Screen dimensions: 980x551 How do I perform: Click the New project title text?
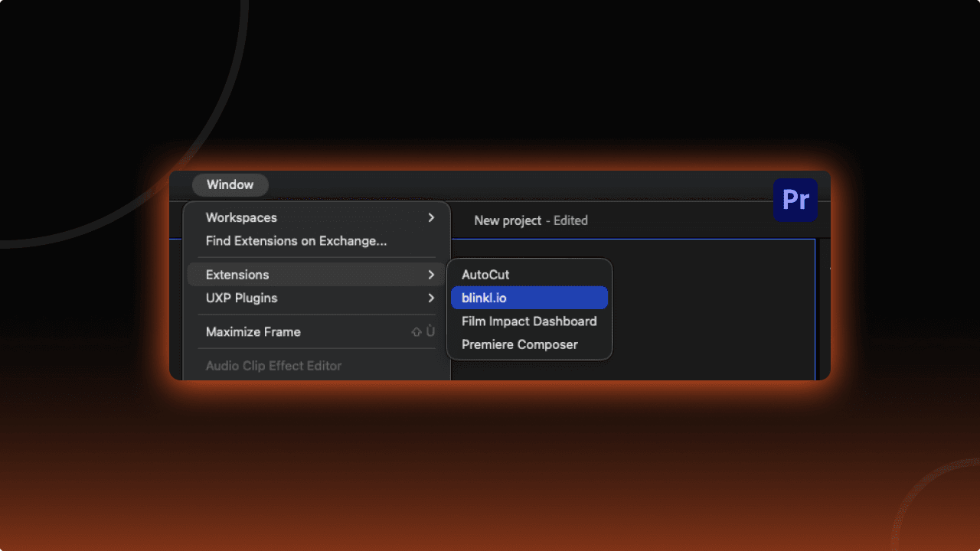[508, 220]
